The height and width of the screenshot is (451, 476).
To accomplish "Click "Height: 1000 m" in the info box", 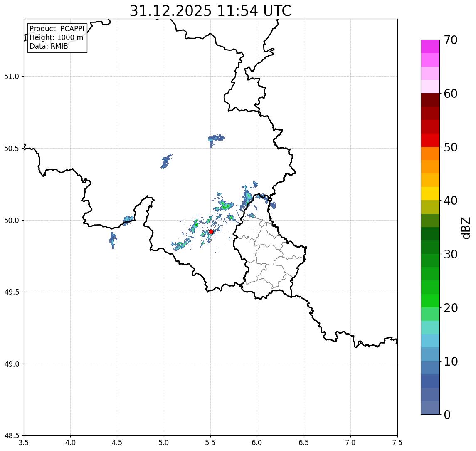I will click(56, 37).
